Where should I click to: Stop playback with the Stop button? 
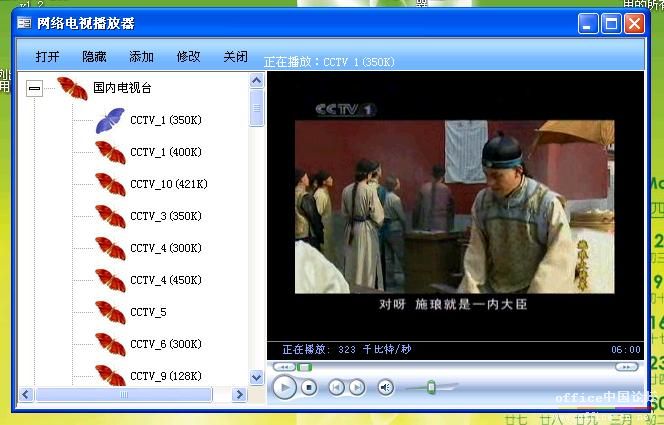tap(309, 387)
